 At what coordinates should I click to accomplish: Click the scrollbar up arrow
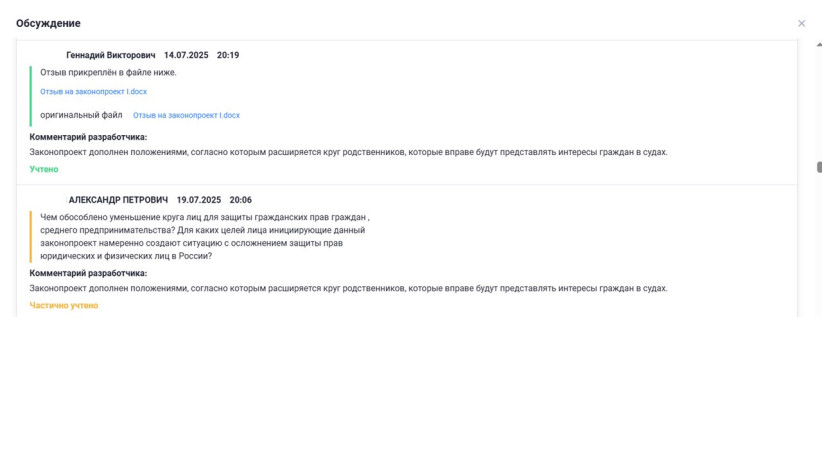[x=819, y=43]
